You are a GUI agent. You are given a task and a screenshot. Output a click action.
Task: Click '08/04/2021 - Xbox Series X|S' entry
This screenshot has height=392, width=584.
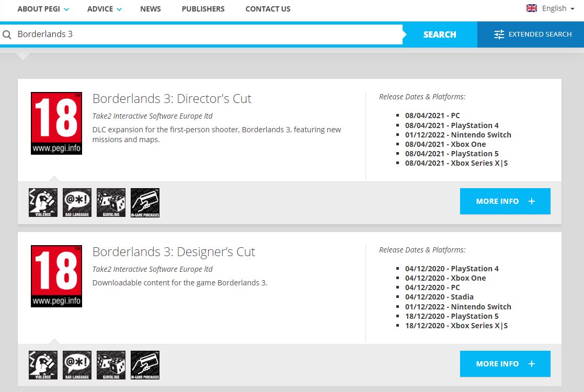click(x=456, y=163)
